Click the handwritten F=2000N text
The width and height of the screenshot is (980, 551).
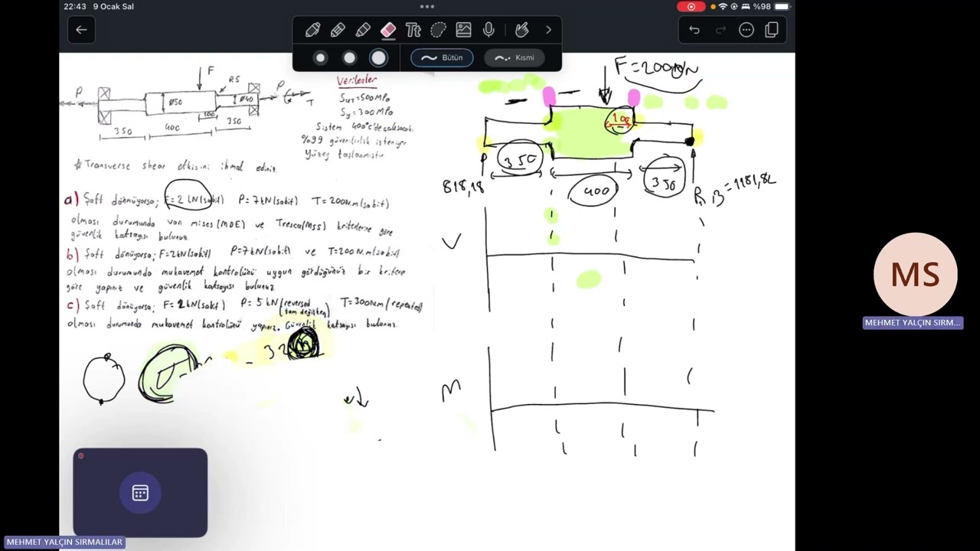[656, 68]
